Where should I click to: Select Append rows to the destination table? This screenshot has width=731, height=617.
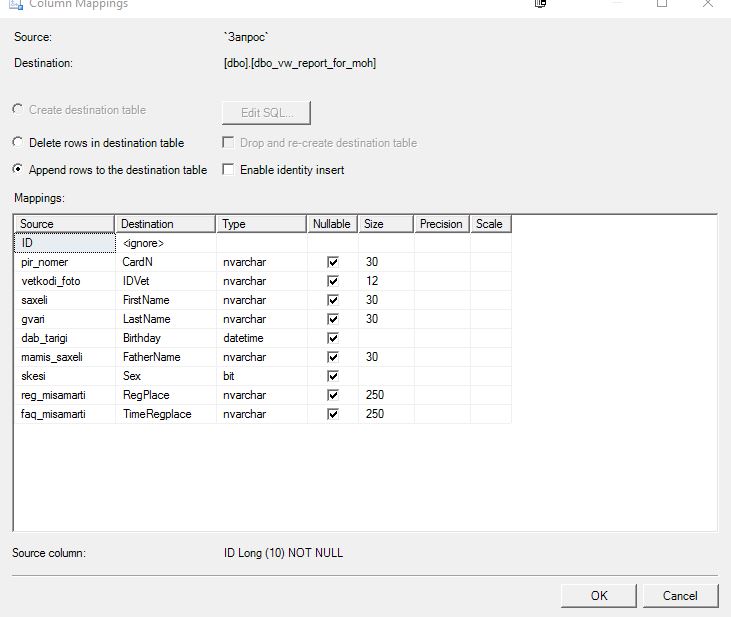pos(18,170)
